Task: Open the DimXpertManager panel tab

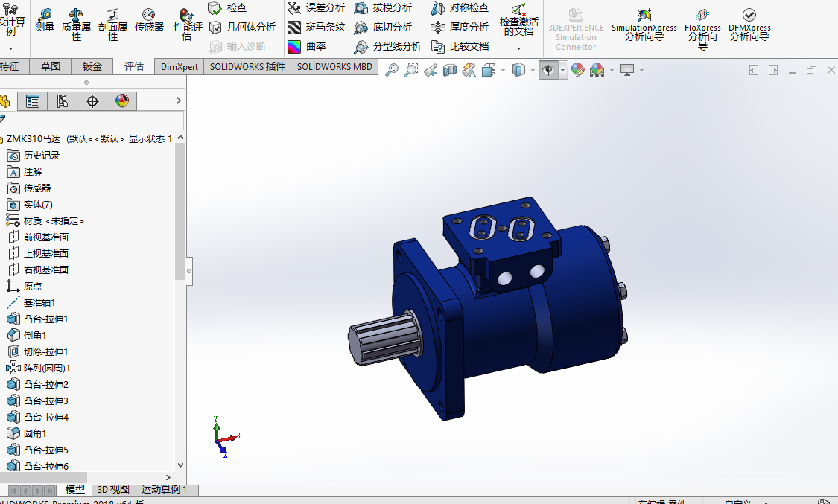Action: click(92, 101)
